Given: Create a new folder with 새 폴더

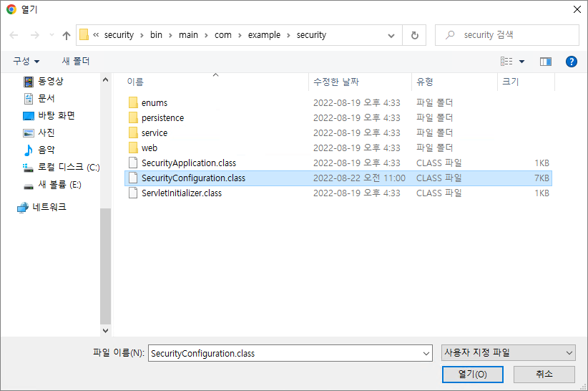Looking at the screenshot, I should coord(76,61).
